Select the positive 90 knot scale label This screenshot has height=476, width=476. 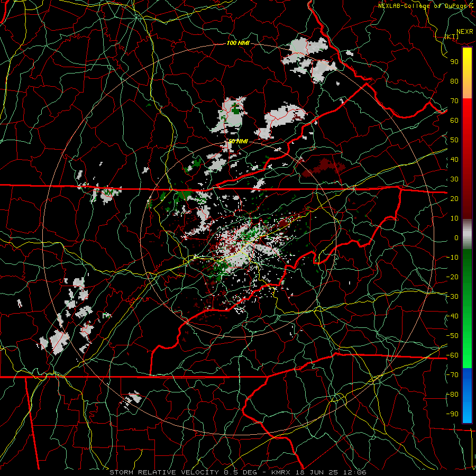click(454, 62)
